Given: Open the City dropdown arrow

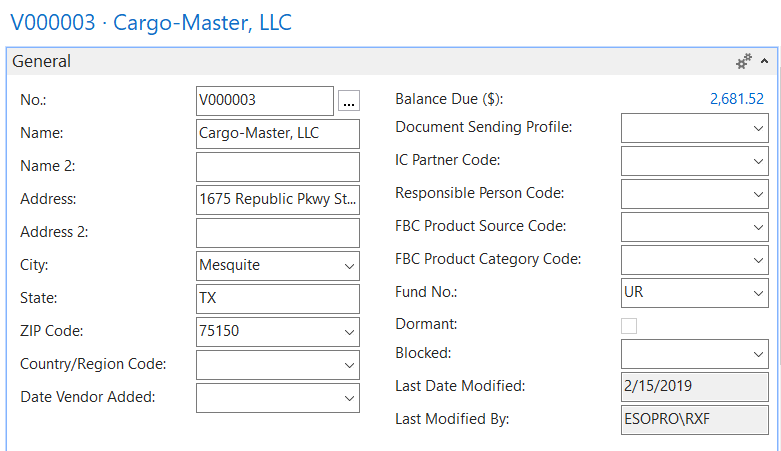Looking at the screenshot, I should pyautogui.click(x=349, y=266).
